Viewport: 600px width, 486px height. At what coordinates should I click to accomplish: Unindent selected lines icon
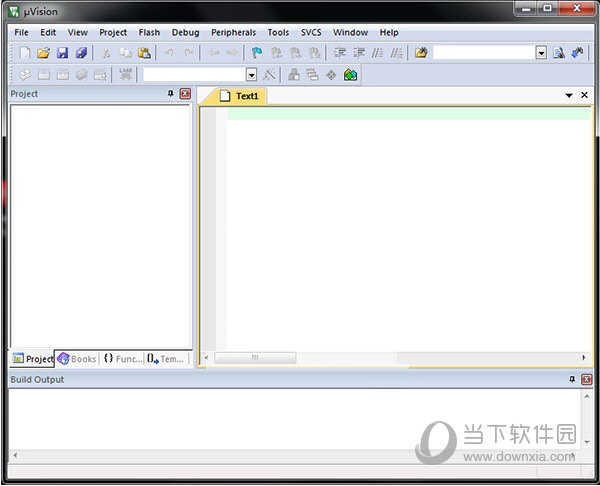point(359,53)
